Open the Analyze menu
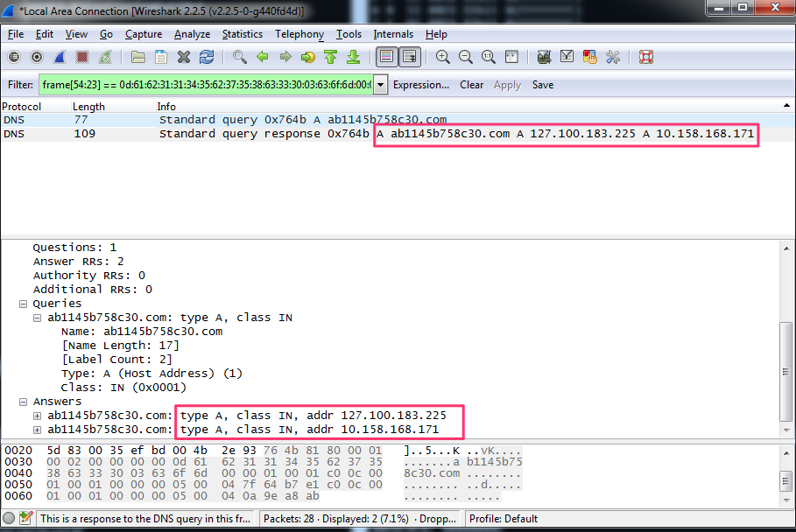Image resolution: width=796 pixels, height=532 pixels. 192,34
